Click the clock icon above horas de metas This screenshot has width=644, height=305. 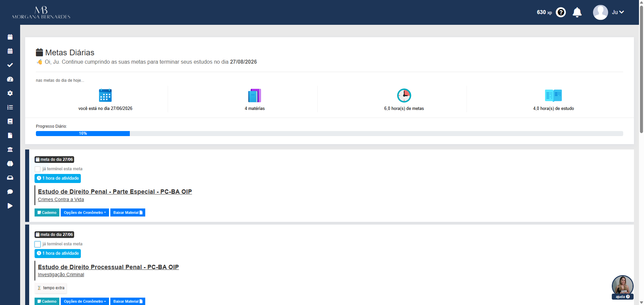pos(404,95)
